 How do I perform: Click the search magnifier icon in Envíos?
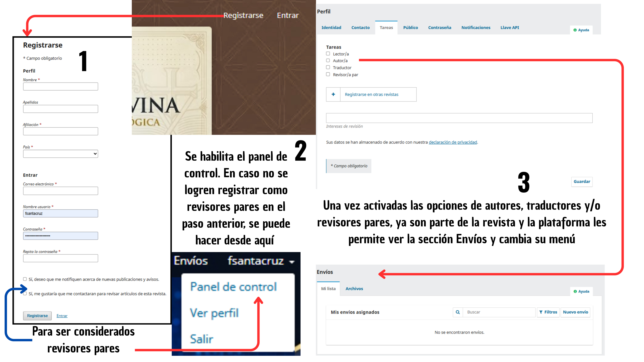[457, 312]
